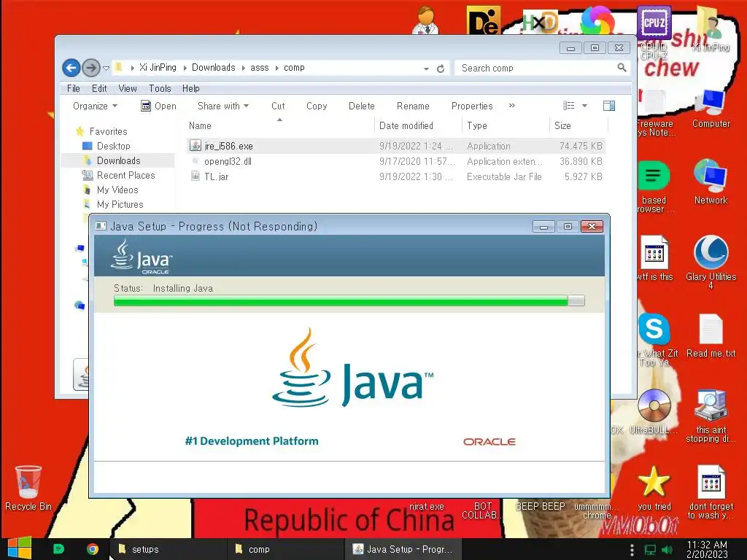The height and width of the screenshot is (560, 747).
Task: Go back in Explorer navigation
Action: pyautogui.click(x=71, y=68)
